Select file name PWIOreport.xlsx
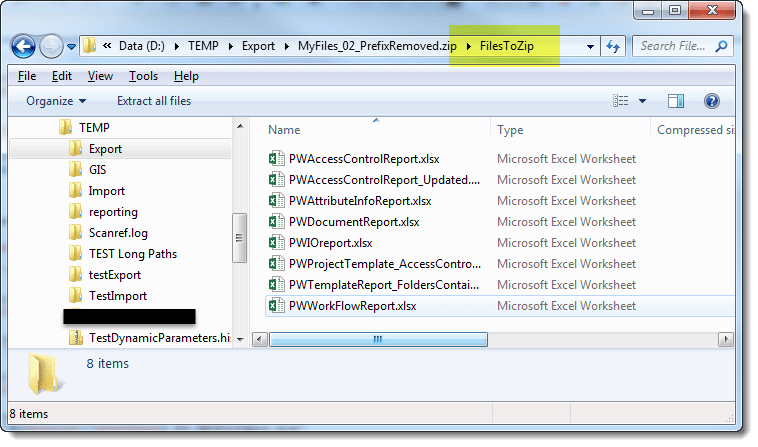 [x=331, y=243]
